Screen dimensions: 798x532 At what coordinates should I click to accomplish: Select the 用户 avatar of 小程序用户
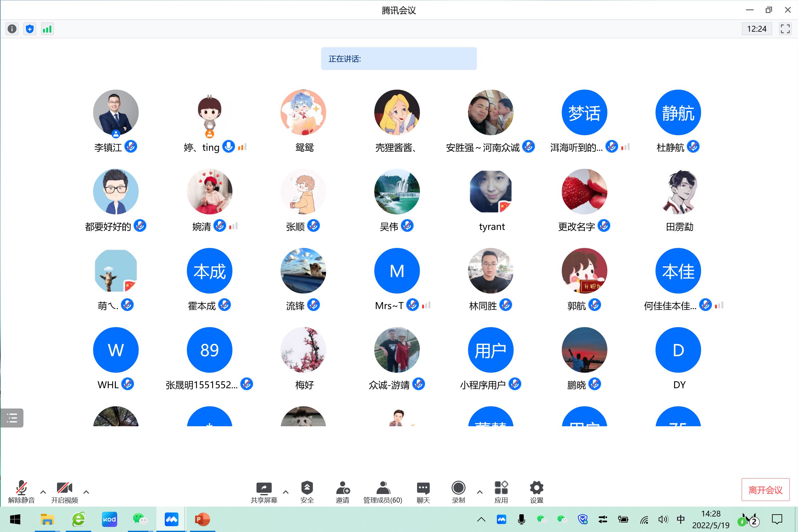491,350
